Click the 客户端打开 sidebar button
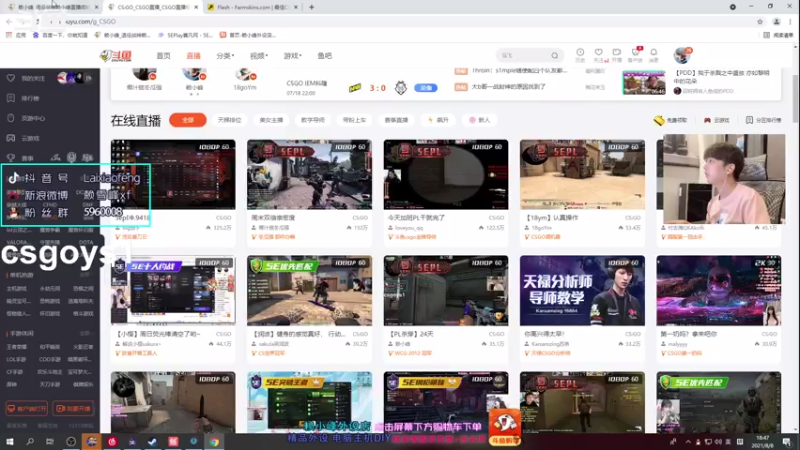Image resolution: width=800 pixels, height=450 pixels. 27,408
